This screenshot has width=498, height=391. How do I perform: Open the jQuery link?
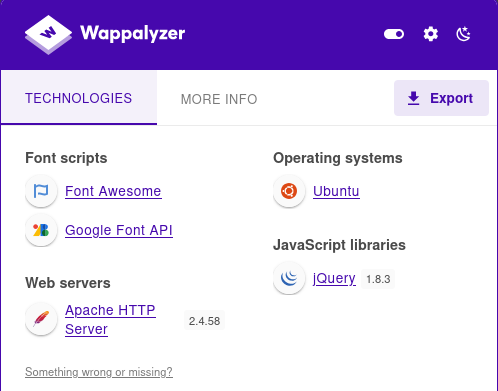(334, 278)
